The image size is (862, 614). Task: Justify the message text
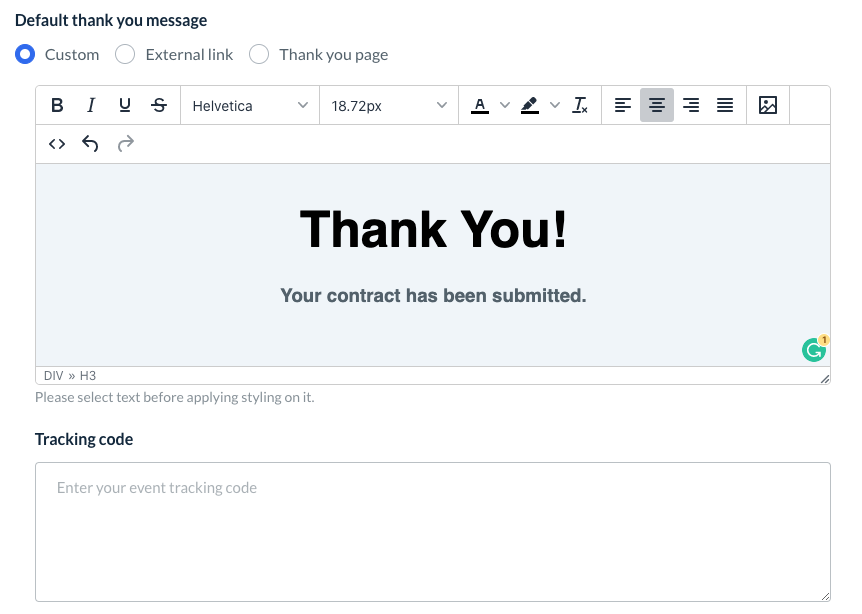point(725,105)
